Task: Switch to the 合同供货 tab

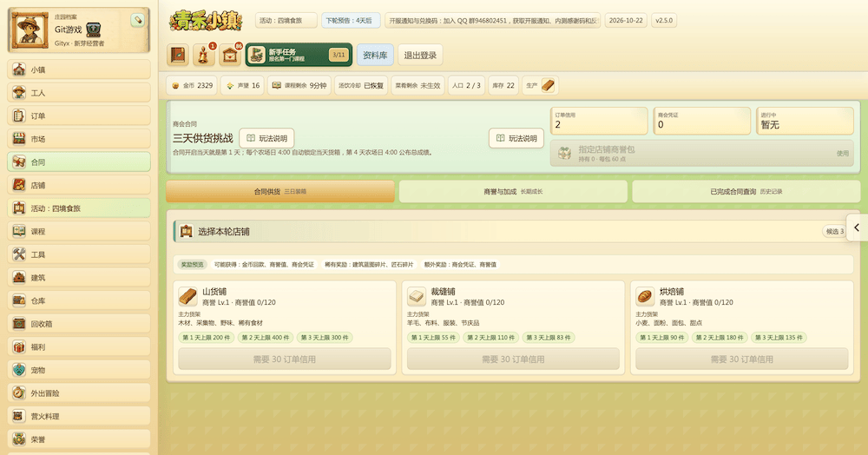Action: click(280, 192)
